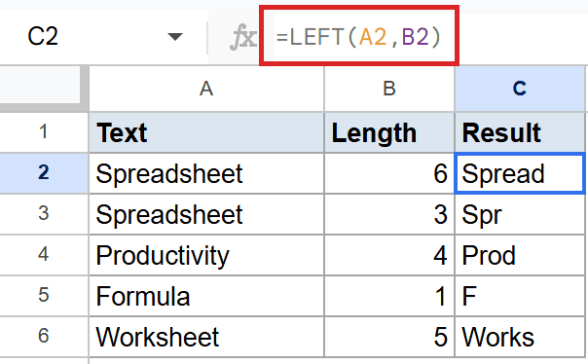This screenshot has width=588, height=364.
Task: Click the formula bar with =LEFT(A2,B2)
Action: point(359,37)
